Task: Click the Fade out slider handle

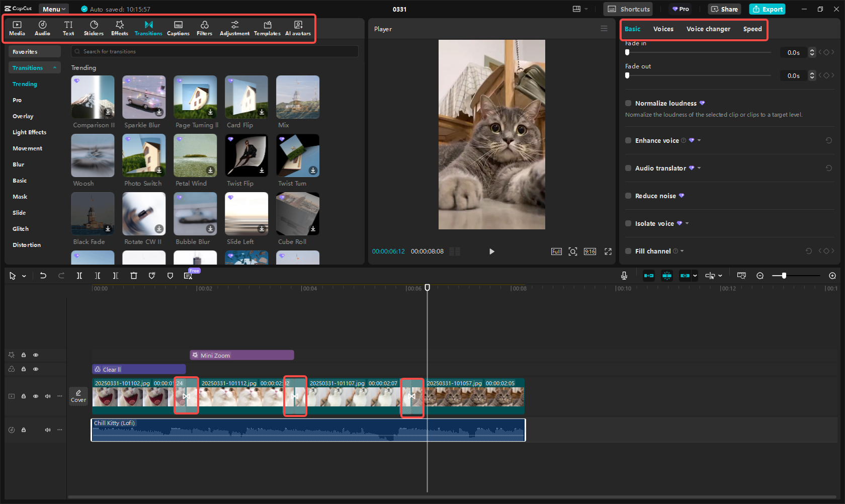Action: [x=627, y=75]
